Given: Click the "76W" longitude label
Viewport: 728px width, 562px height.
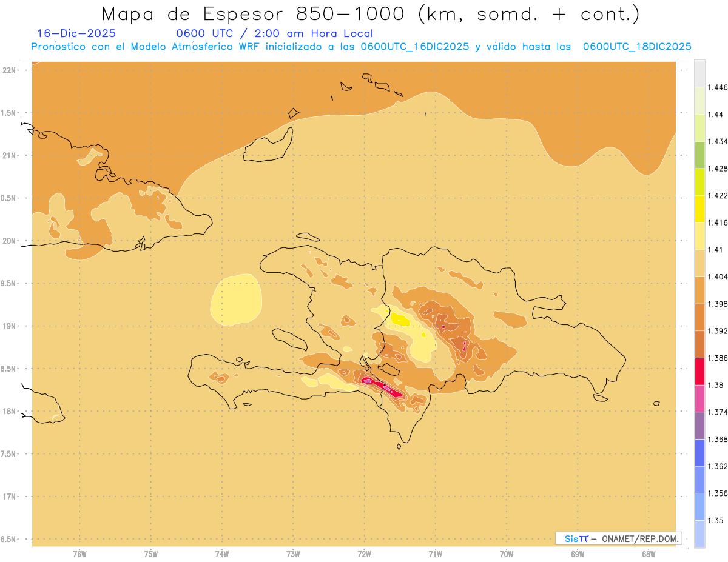Looking at the screenshot, I should click(79, 554).
